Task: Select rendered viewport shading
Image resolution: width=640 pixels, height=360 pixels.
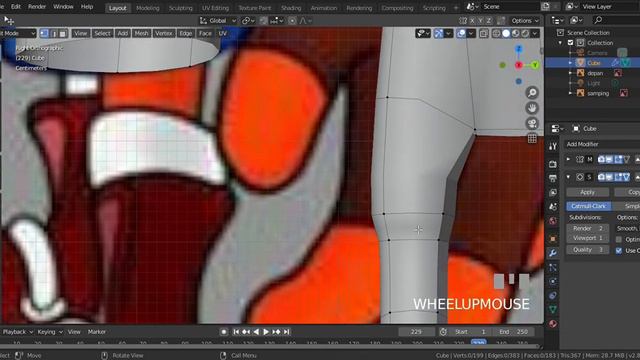Action: coord(525,33)
